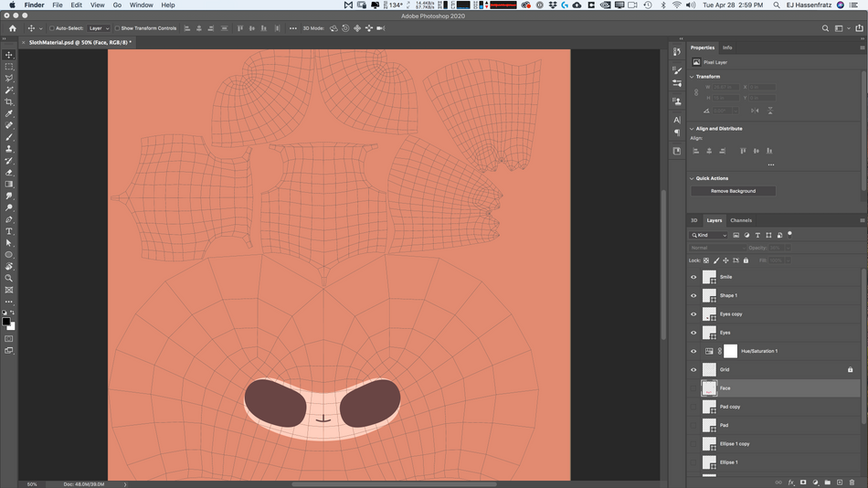
Task: Open the Auto-Select Layer dropdown
Action: [x=99, y=28]
